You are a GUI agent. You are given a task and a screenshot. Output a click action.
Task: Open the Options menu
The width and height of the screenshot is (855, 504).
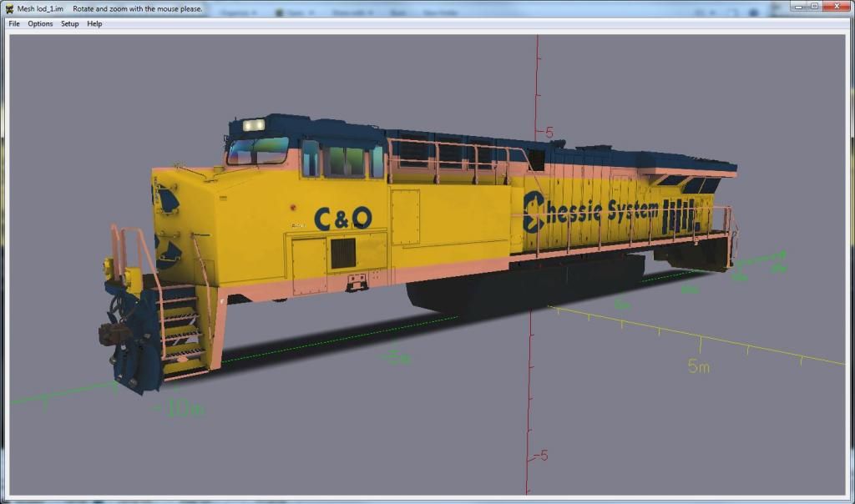[40, 24]
